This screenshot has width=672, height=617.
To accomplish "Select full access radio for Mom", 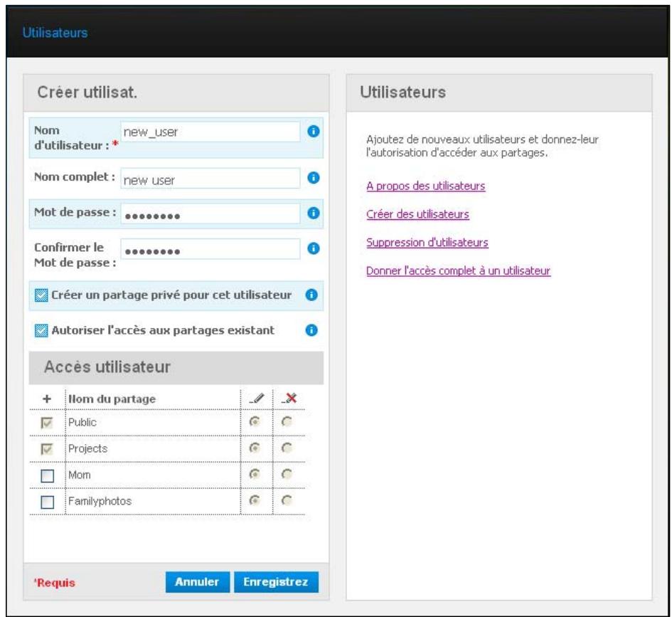I will click(x=255, y=474).
